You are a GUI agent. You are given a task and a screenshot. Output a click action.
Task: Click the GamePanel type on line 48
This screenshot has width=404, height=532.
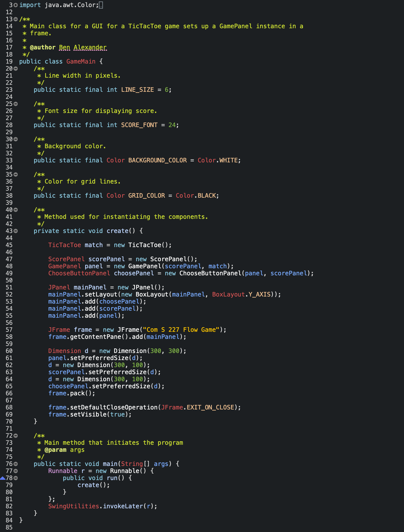(x=65, y=266)
